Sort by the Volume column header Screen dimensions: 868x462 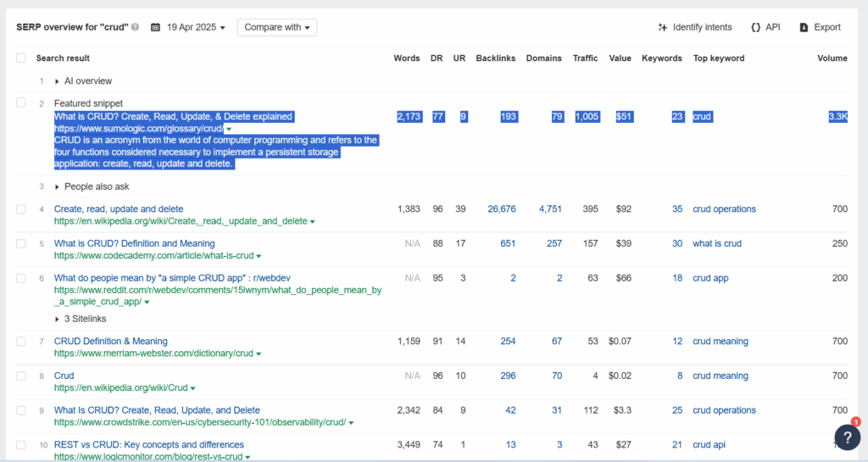click(832, 58)
